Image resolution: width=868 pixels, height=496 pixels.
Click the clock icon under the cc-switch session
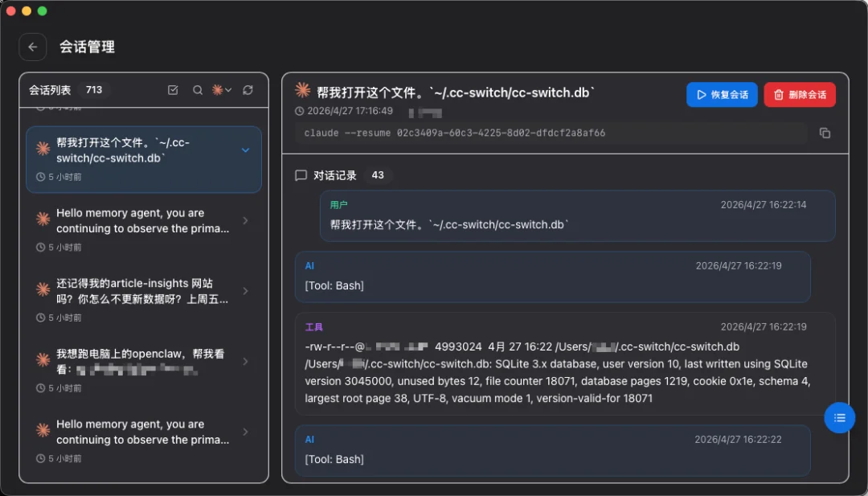[x=39, y=177]
